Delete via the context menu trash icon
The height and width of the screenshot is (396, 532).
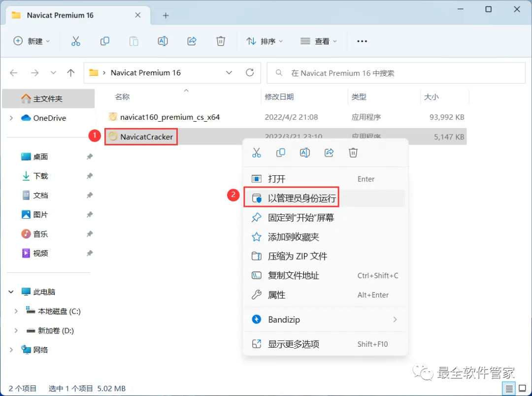[x=353, y=153]
